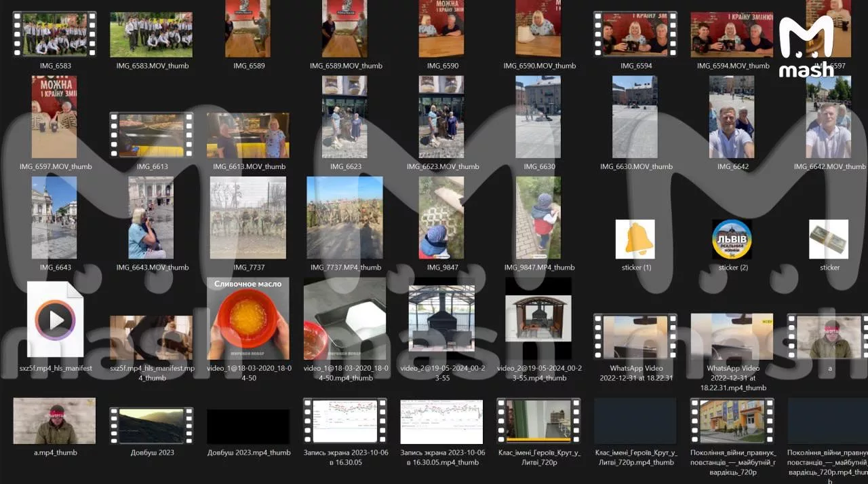Select the money stack sticker file

click(x=829, y=239)
